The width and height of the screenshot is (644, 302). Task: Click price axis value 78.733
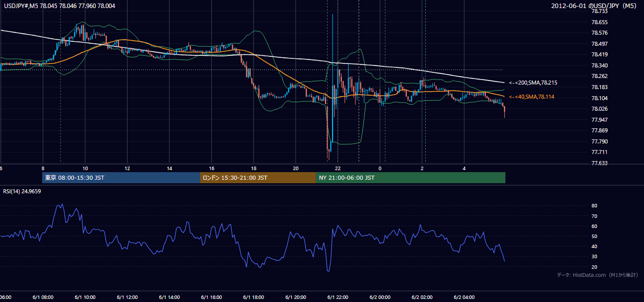(x=600, y=11)
